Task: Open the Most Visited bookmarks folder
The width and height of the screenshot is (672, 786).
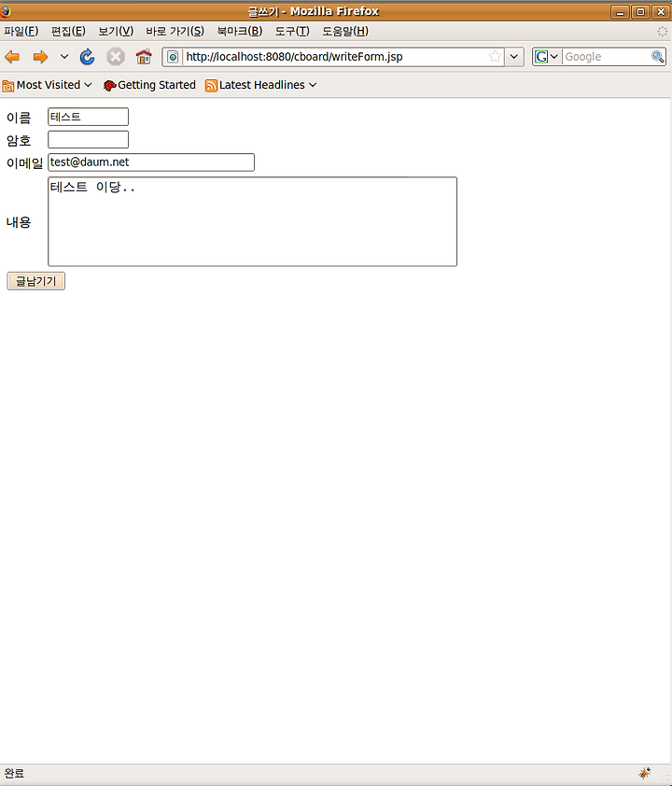Action: [x=47, y=85]
